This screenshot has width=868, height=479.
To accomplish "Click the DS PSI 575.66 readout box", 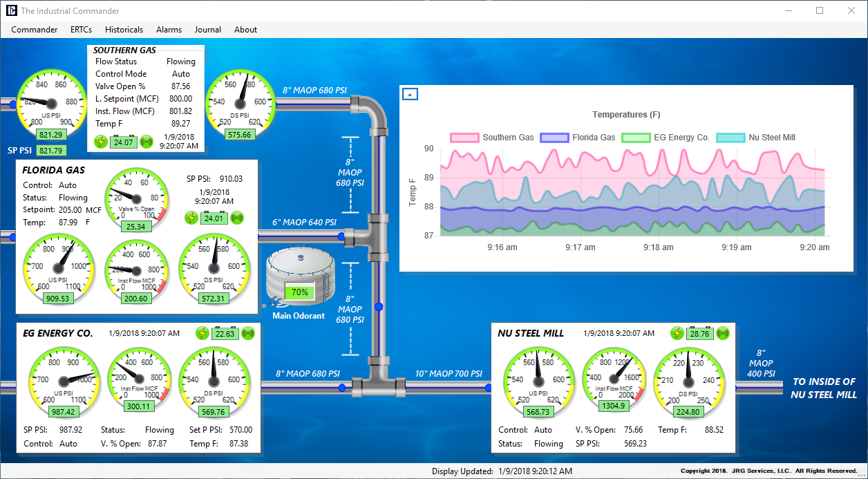I will [x=240, y=134].
